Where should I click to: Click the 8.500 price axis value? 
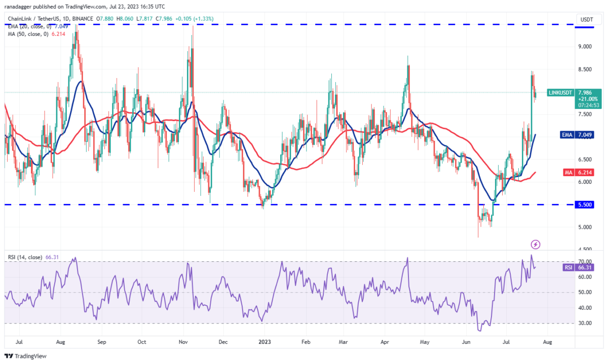585,69
